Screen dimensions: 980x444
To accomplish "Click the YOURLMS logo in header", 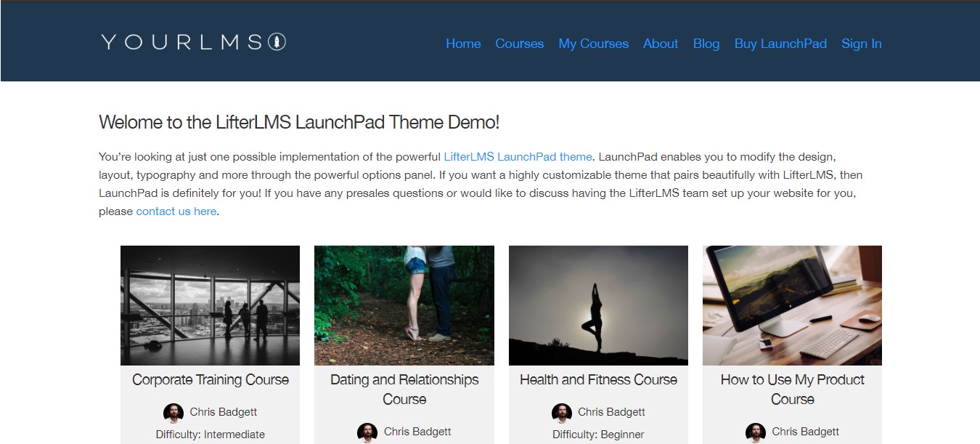I will click(194, 42).
